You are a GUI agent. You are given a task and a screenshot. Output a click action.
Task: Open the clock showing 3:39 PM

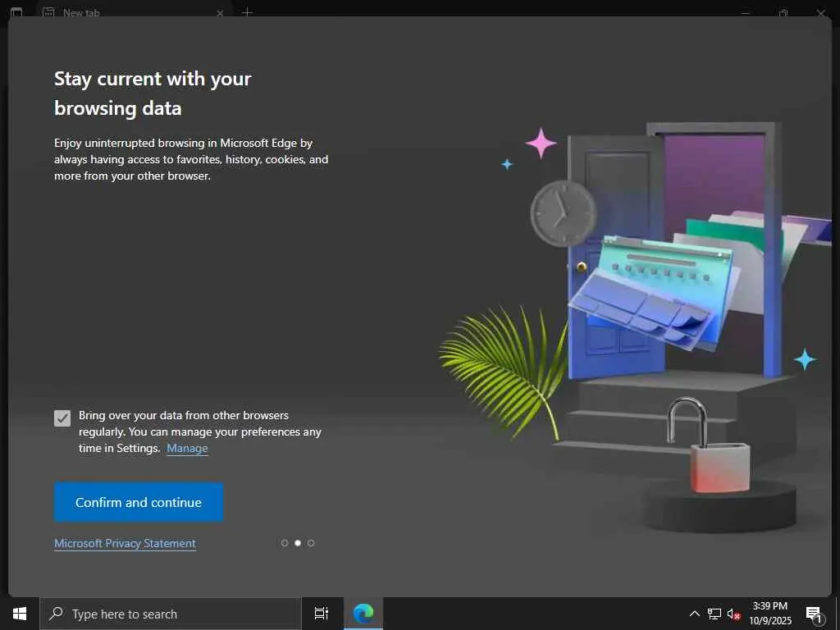pyautogui.click(x=769, y=614)
